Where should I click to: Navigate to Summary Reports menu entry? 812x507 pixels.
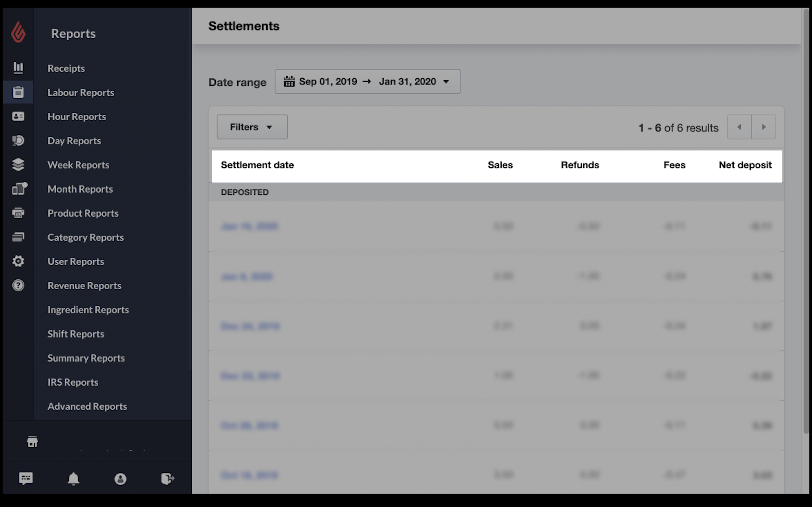coord(87,358)
